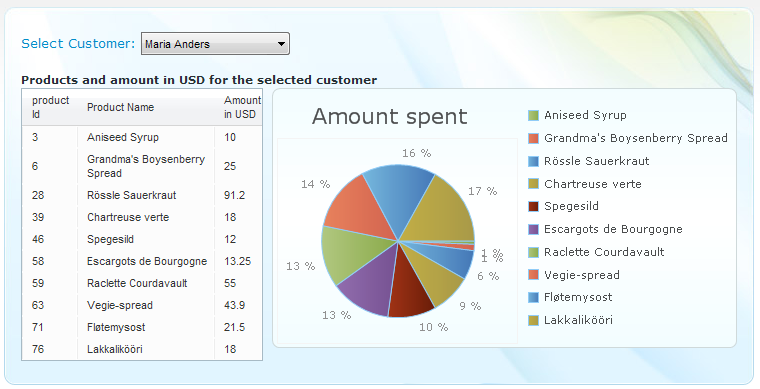Click Rössle Sauerkraut legend color swatch

(x=533, y=161)
